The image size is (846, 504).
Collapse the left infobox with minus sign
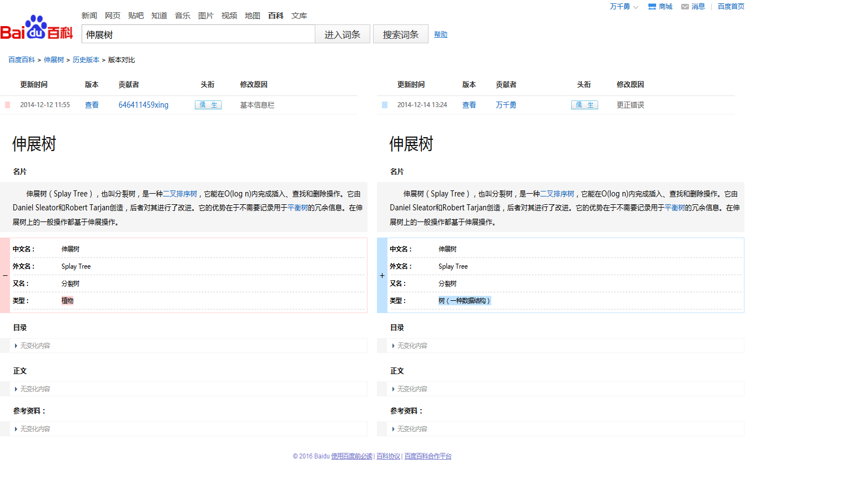coord(5,275)
